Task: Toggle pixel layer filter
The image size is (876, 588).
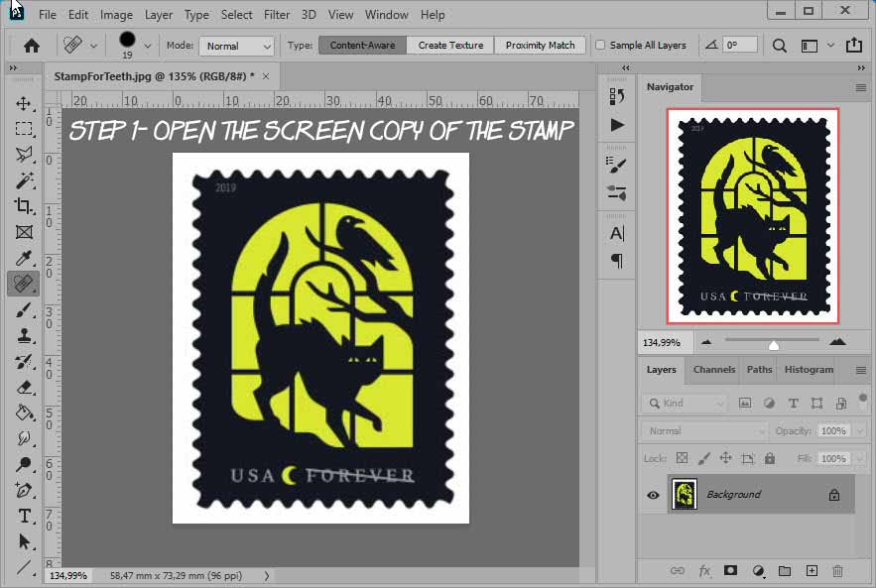Action: pos(745,403)
